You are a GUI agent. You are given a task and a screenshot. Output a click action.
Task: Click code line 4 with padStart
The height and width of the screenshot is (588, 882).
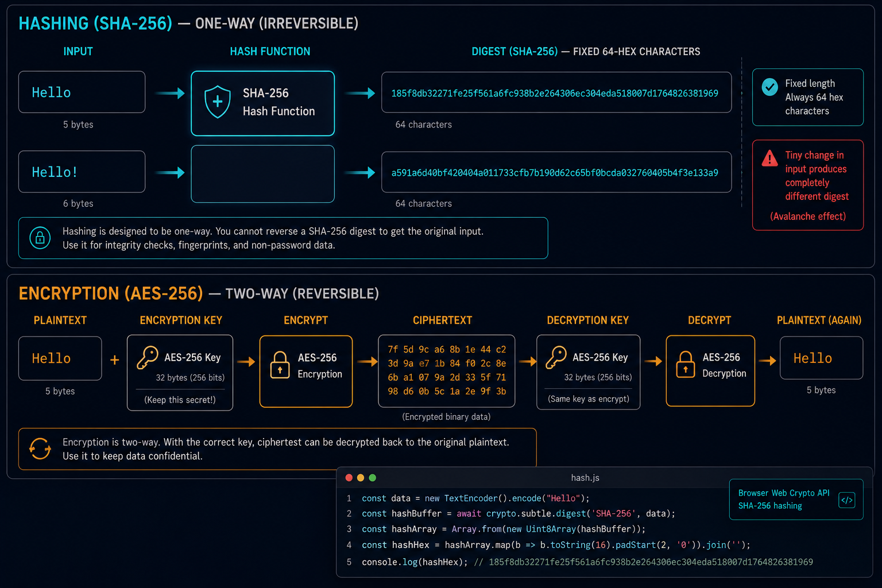(556, 545)
